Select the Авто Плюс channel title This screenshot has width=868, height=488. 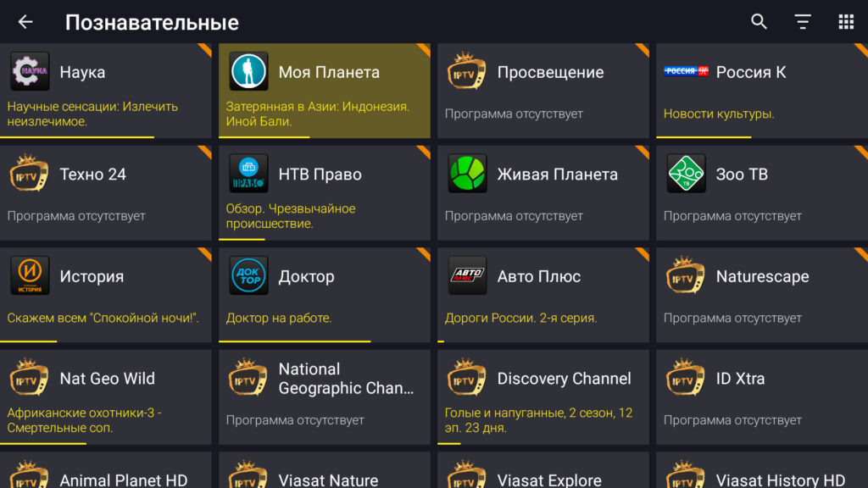tap(538, 277)
